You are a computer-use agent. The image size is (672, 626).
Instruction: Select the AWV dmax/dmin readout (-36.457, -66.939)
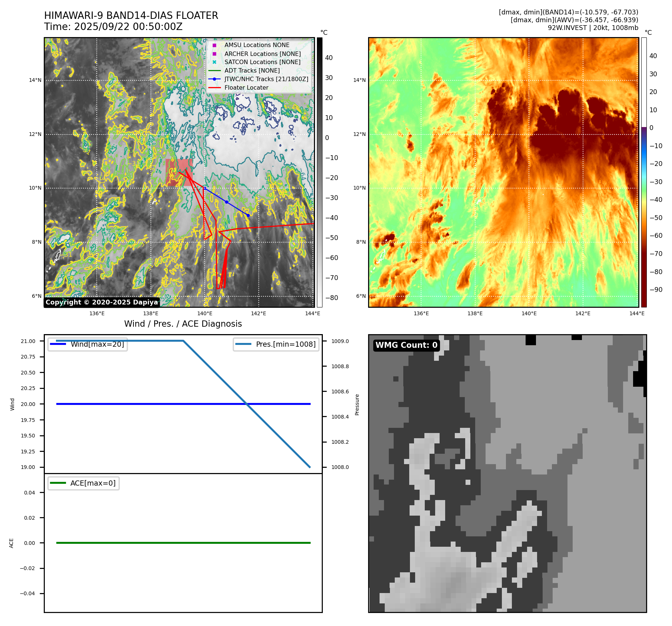pos(575,20)
